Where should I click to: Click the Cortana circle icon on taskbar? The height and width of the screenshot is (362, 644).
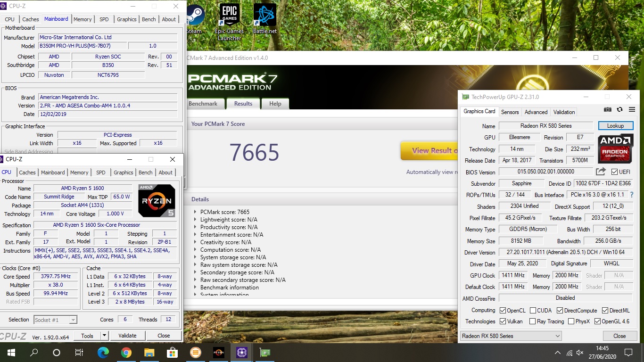click(57, 352)
